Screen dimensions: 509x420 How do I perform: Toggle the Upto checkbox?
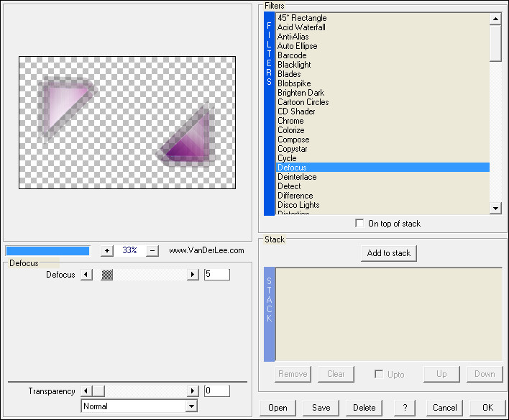point(378,374)
